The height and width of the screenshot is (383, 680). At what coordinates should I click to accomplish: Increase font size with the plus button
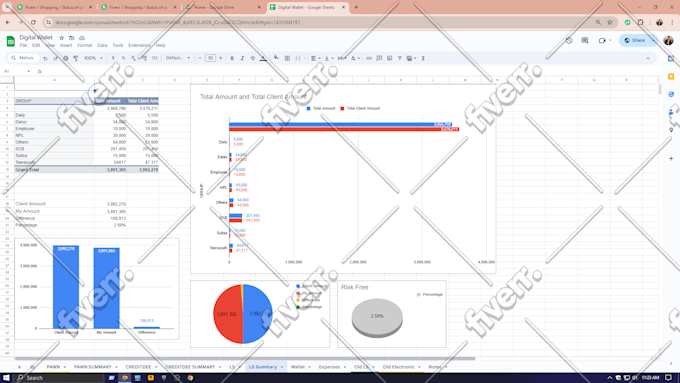[220, 58]
